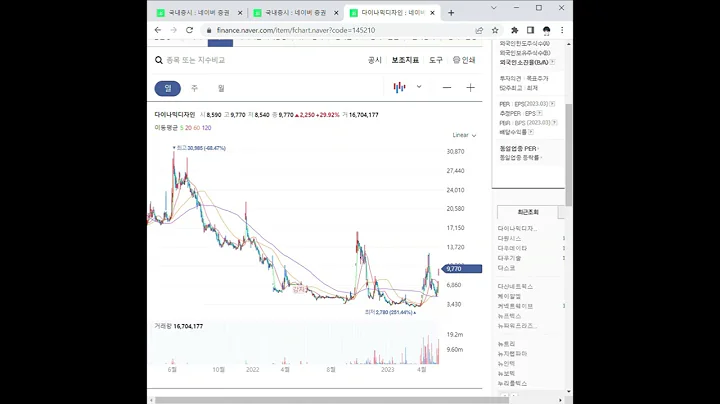
Task: Zoom in chart with plus button
Action: (470, 87)
